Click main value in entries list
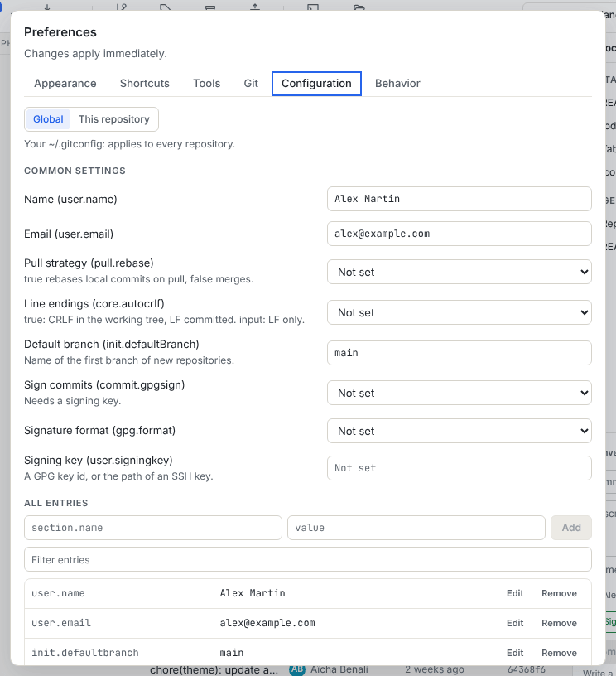 (x=232, y=653)
